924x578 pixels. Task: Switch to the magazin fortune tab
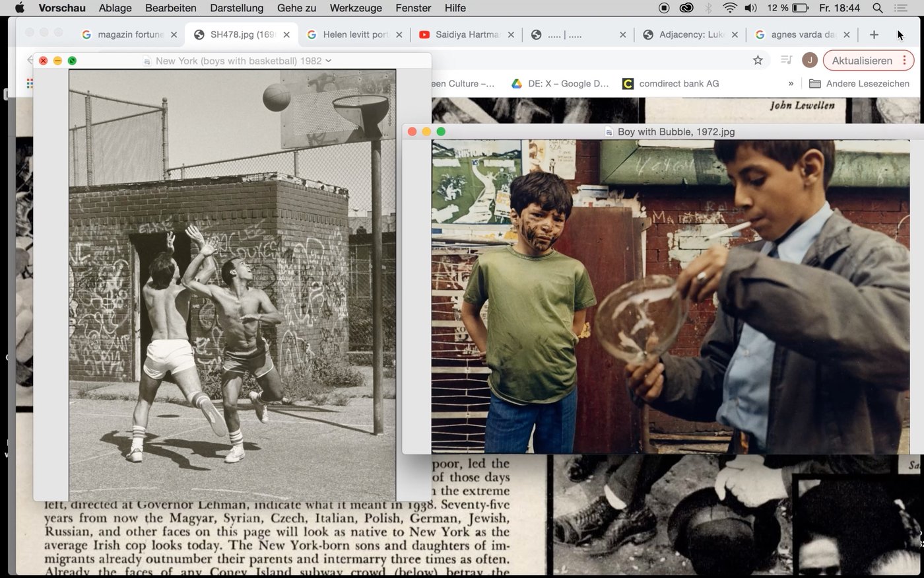129,34
